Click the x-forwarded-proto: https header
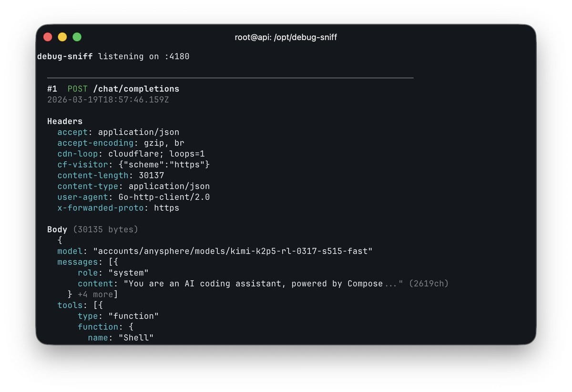This screenshot has height=392, width=572. [x=119, y=208]
